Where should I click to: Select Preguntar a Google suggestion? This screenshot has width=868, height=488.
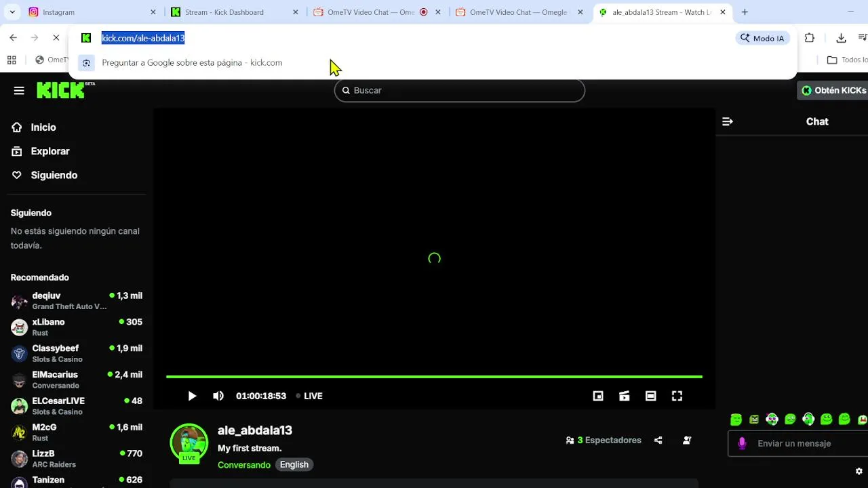433,63
